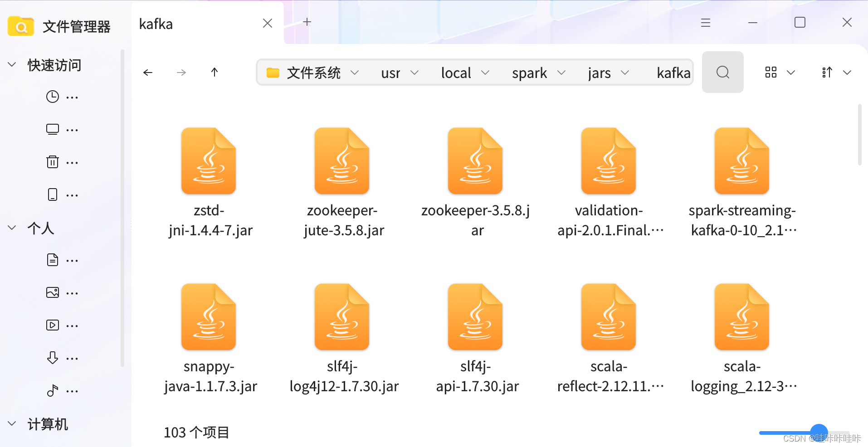The height and width of the screenshot is (447, 868).
Task: Open the sort options dropdown arrow
Action: (x=847, y=73)
